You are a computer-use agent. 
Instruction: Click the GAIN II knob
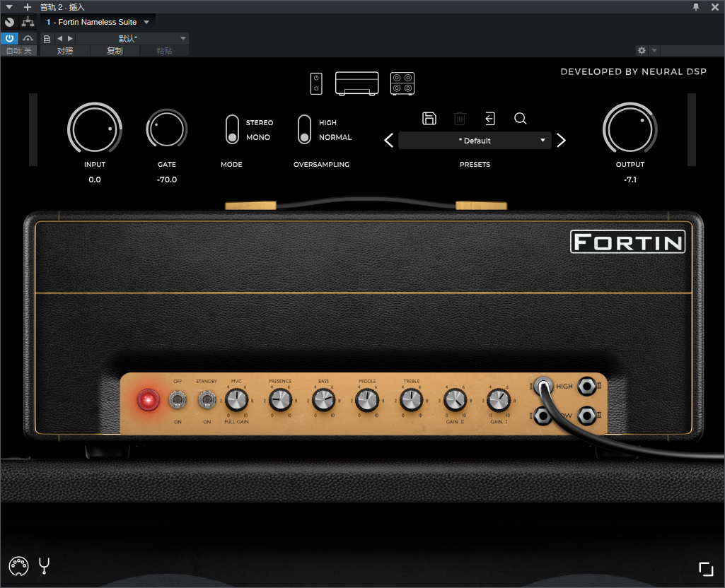click(x=455, y=400)
